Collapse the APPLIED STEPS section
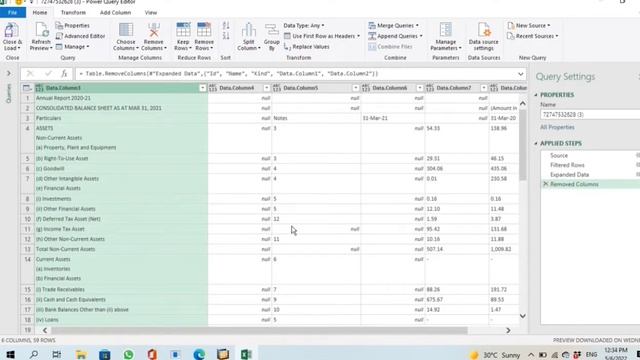 click(536, 143)
